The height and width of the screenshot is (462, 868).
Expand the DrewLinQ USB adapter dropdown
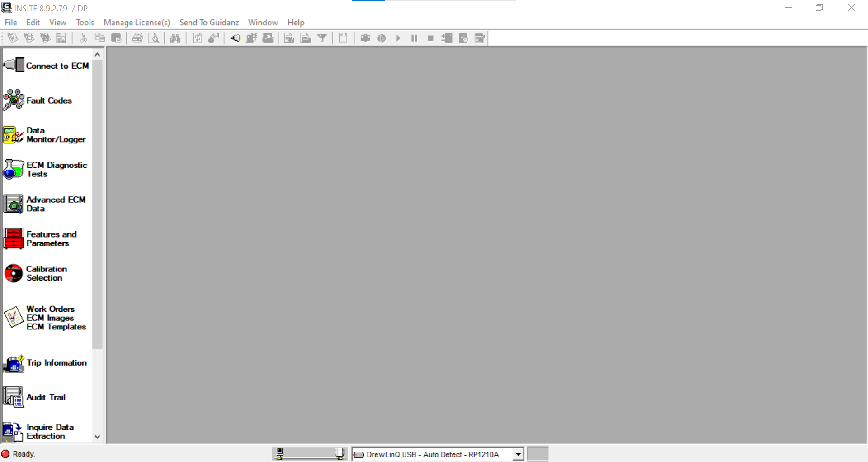(518, 454)
